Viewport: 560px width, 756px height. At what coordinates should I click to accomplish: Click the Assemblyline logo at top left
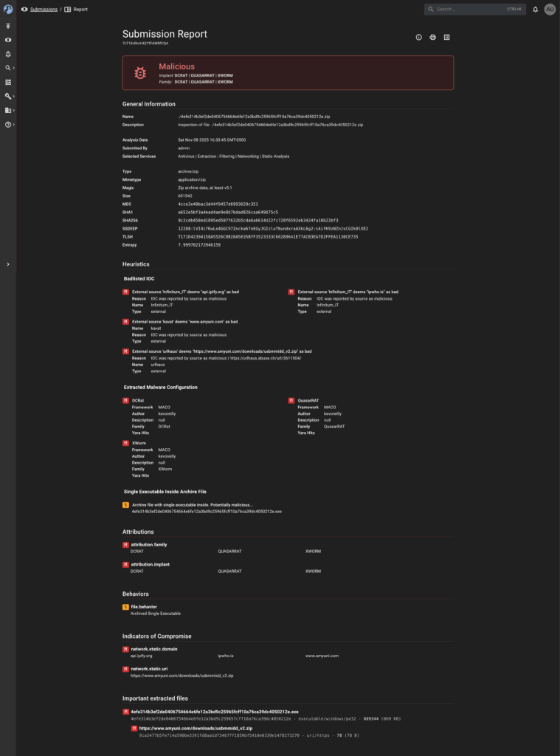pos(8,9)
